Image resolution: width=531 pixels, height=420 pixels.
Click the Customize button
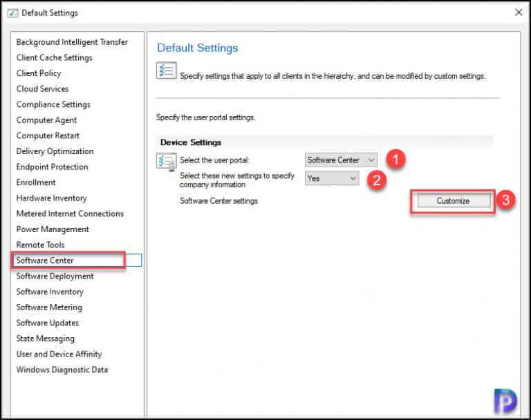(453, 201)
